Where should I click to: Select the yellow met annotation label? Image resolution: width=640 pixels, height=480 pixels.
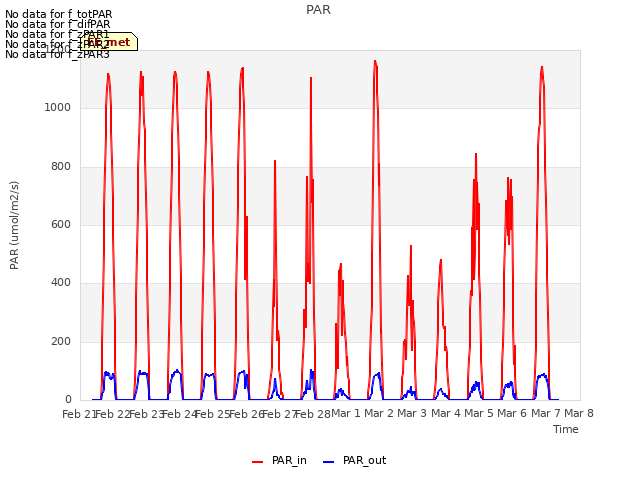pos(109,42)
